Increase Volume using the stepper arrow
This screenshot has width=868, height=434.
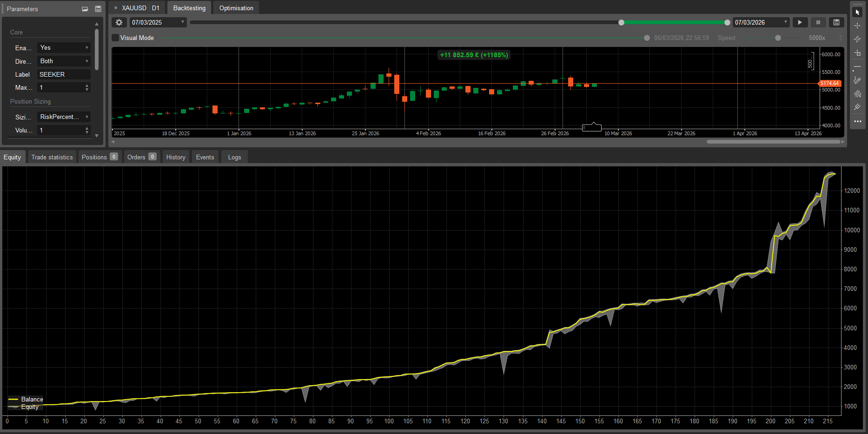coord(86,128)
